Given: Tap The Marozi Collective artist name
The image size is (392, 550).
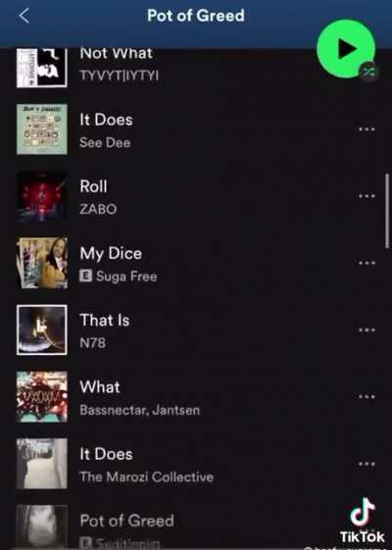Looking at the screenshot, I should [x=147, y=477].
